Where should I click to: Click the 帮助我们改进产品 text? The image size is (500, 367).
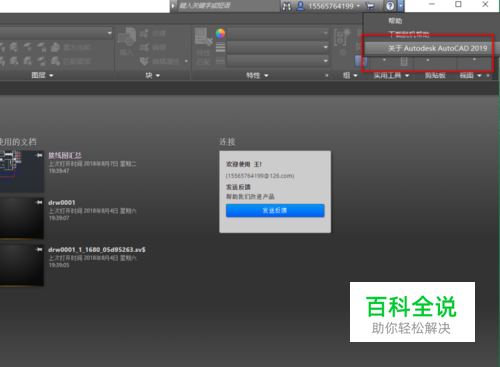pos(250,197)
